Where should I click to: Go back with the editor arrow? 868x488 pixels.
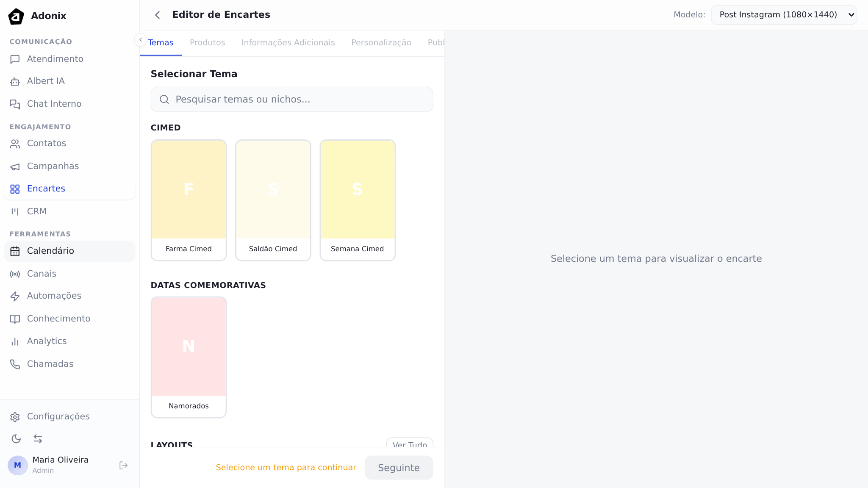[157, 15]
